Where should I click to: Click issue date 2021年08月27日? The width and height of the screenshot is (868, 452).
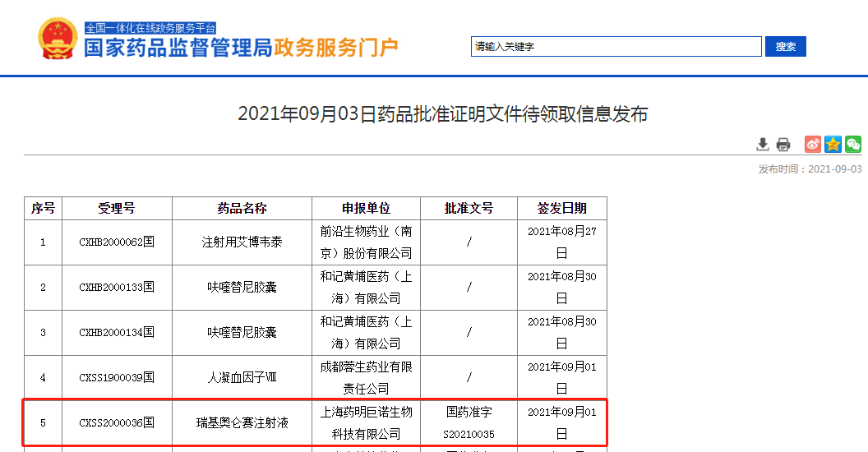click(562, 242)
